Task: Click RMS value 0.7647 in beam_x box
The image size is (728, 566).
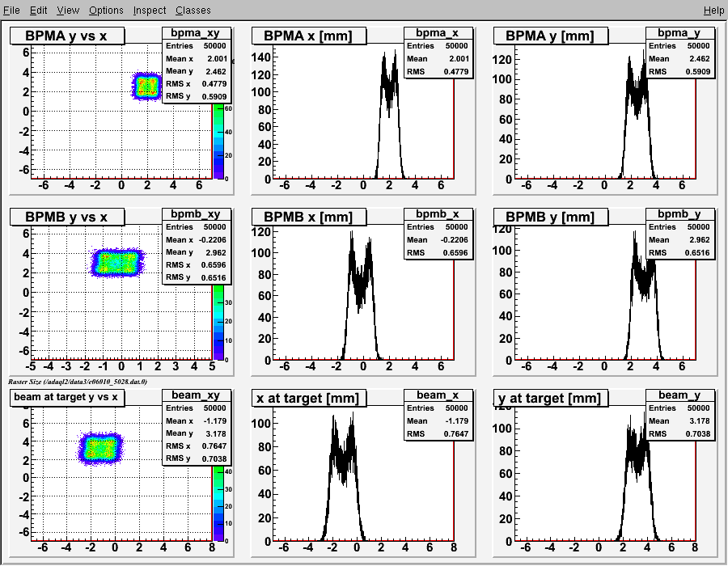Action: (456, 433)
